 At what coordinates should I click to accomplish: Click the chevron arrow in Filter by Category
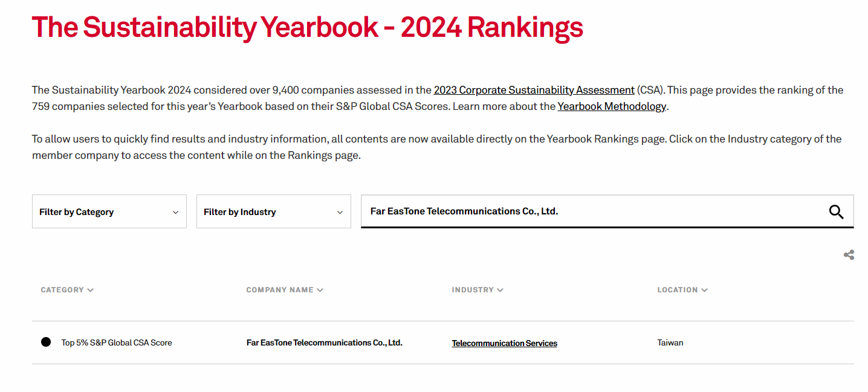(175, 212)
